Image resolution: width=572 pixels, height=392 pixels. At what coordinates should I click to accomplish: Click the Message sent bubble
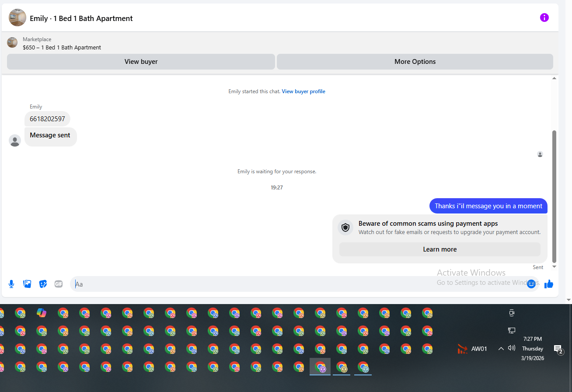[50, 136]
